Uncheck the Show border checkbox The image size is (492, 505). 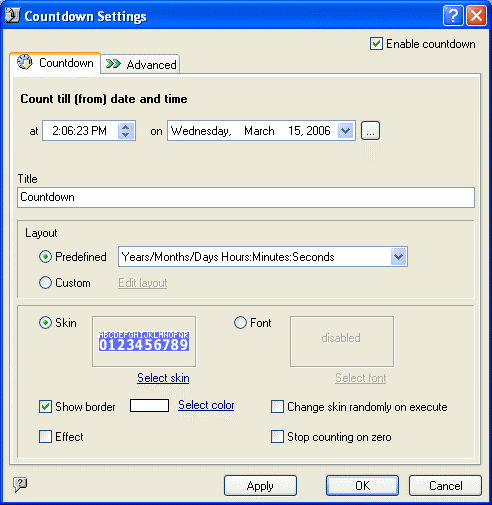click(x=45, y=407)
